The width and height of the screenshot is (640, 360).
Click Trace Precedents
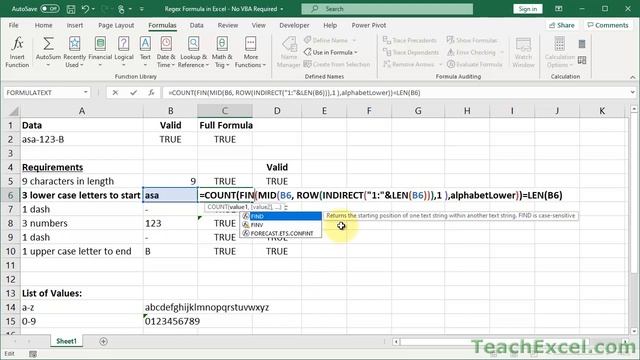point(410,40)
